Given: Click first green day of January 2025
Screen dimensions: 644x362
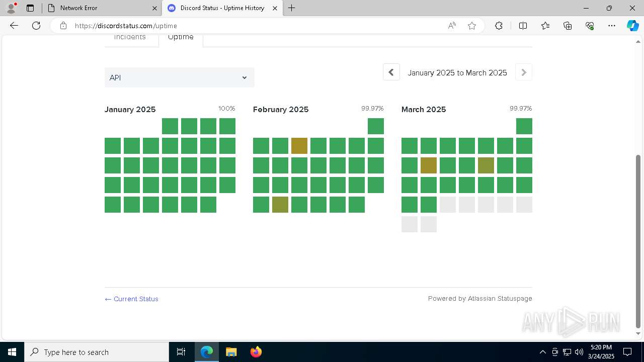Looking at the screenshot, I should [x=170, y=126].
